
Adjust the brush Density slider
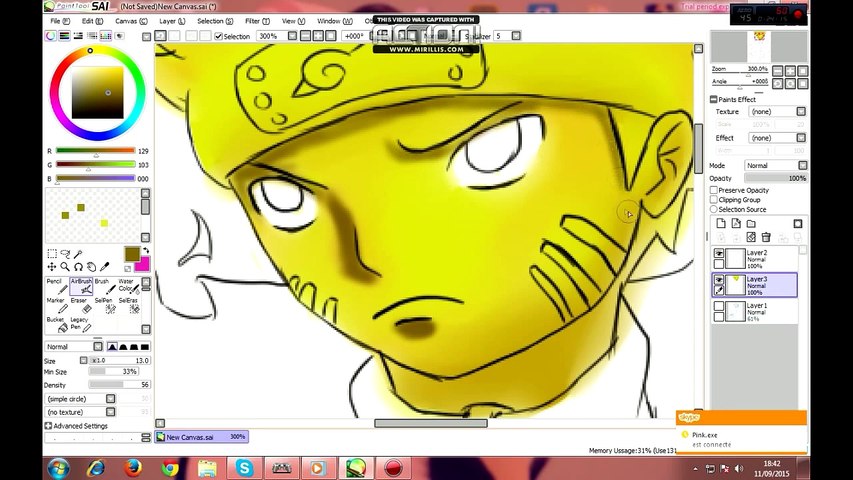pyautogui.click(x=120, y=384)
